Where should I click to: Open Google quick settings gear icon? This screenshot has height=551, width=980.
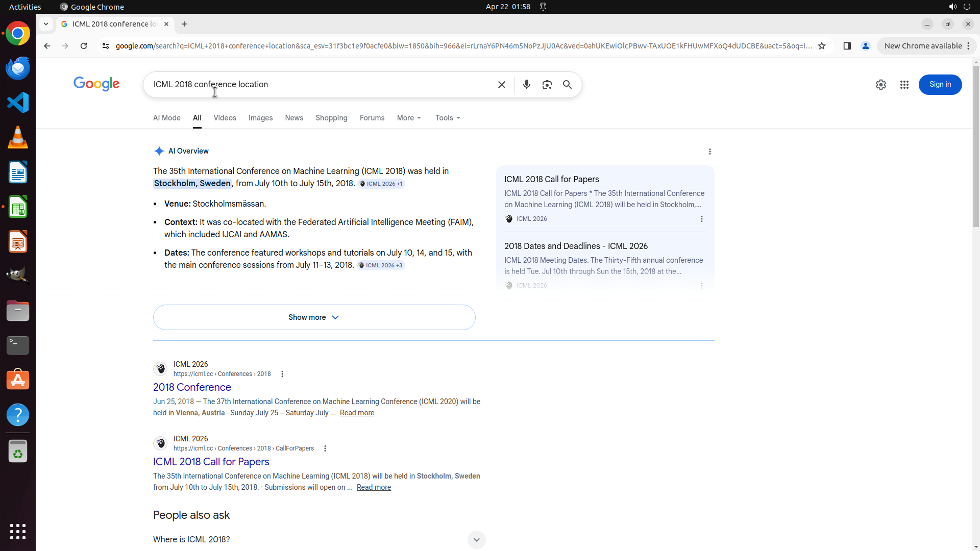880,85
